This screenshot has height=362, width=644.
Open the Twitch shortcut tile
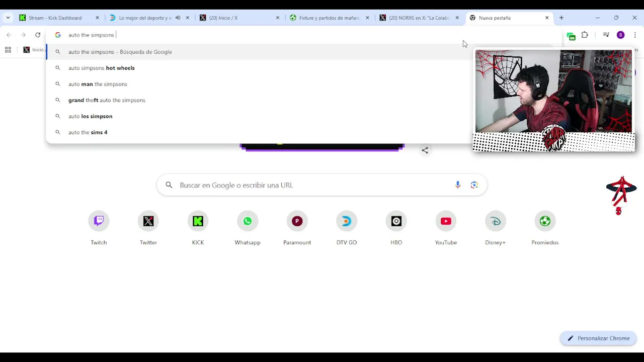[x=99, y=229]
